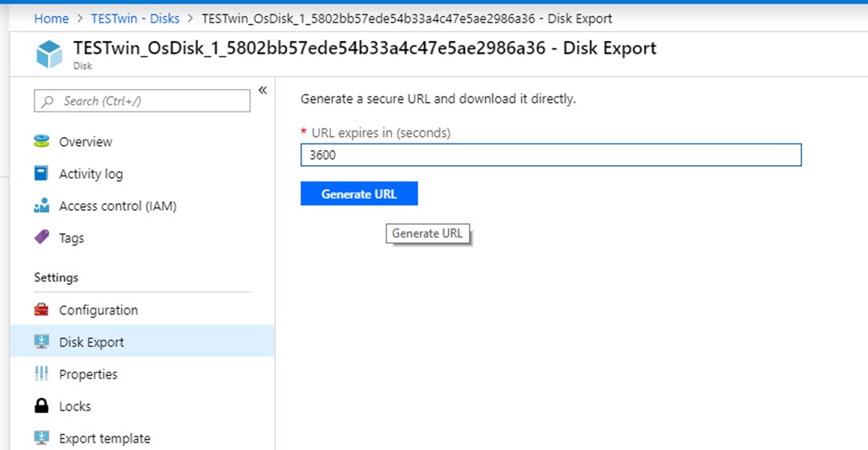Collapse the sidebar with double chevron
This screenshot has height=450, width=868.
point(262,91)
